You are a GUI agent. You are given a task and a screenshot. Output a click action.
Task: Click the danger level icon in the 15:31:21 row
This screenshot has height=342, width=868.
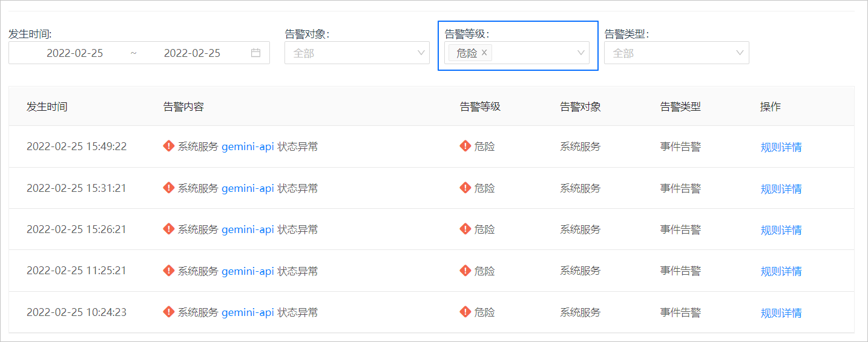point(465,188)
